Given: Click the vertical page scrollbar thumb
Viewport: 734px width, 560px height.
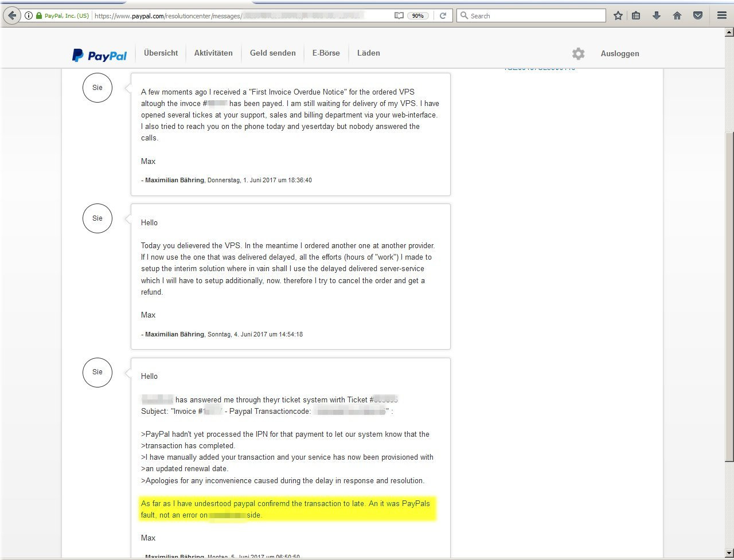Looking at the screenshot, I should pyautogui.click(x=729, y=295).
